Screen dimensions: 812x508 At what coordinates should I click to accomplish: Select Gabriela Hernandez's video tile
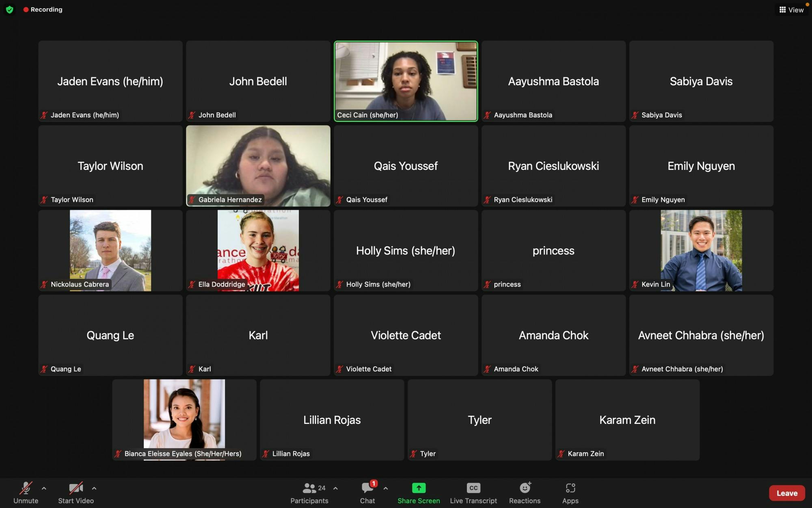coord(258,165)
